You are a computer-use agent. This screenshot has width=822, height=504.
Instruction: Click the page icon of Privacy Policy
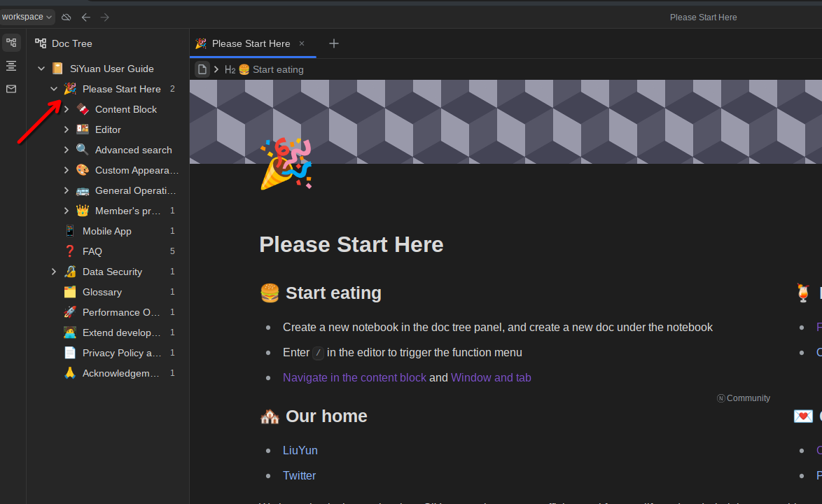click(x=70, y=353)
